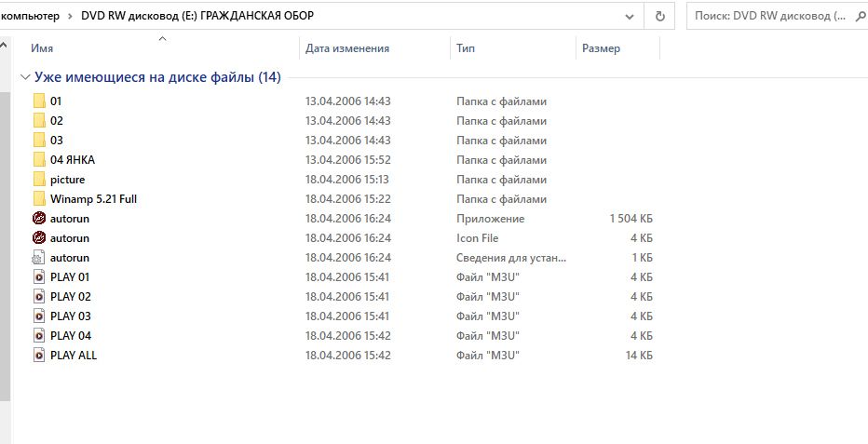Select the 04 ЯНКА folder icon

[39, 160]
